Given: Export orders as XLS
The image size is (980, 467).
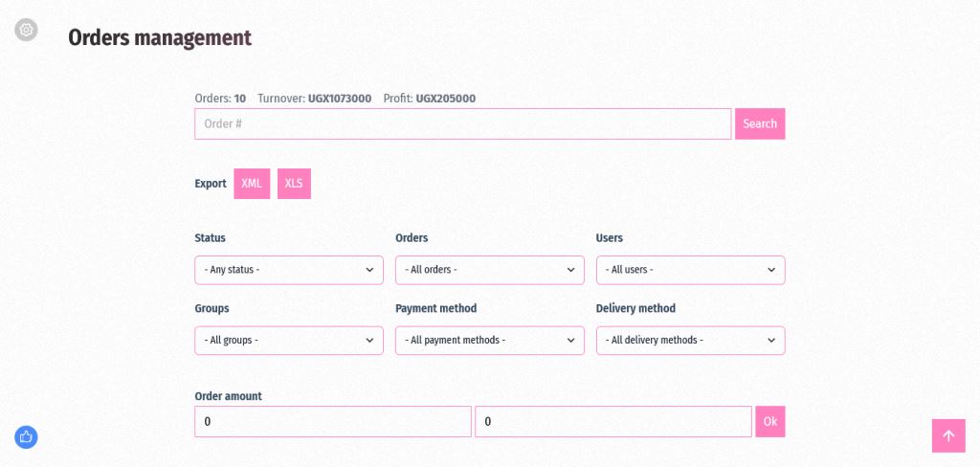Looking at the screenshot, I should click(x=294, y=184).
